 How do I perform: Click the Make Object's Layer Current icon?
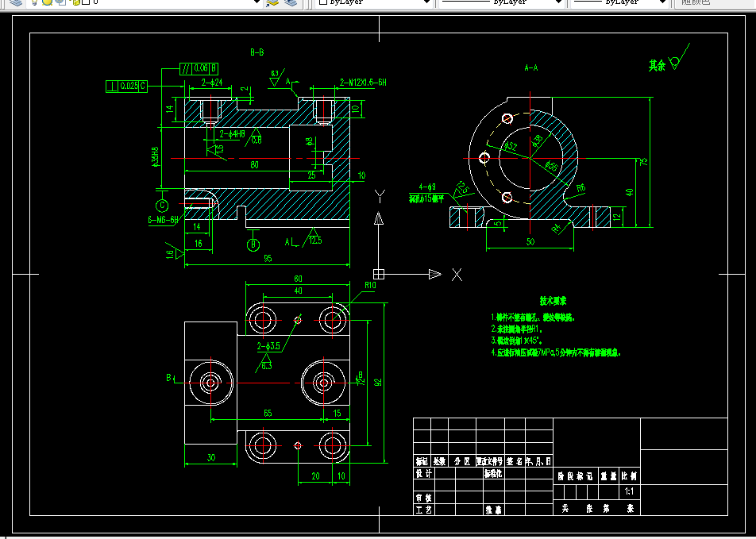coord(272,2)
